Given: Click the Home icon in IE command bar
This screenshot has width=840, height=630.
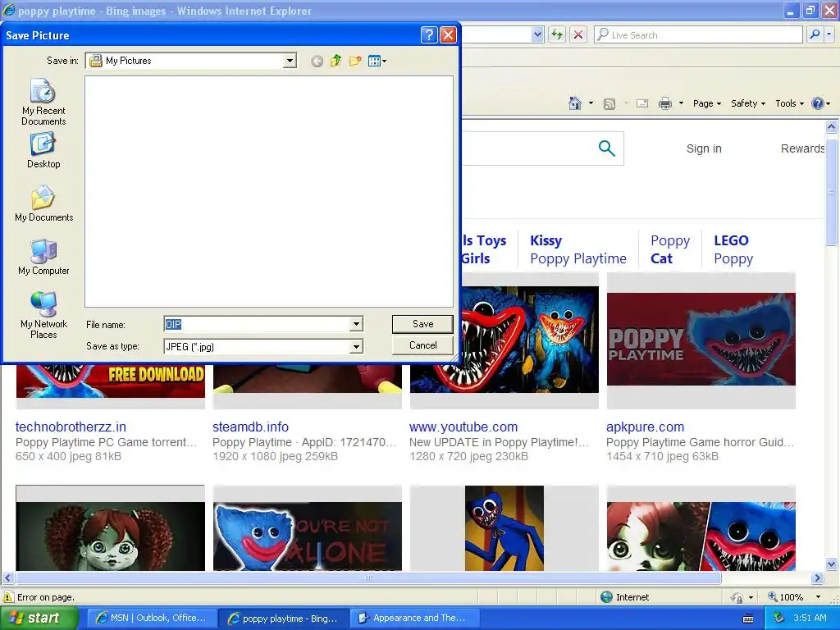Looking at the screenshot, I should click(575, 103).
